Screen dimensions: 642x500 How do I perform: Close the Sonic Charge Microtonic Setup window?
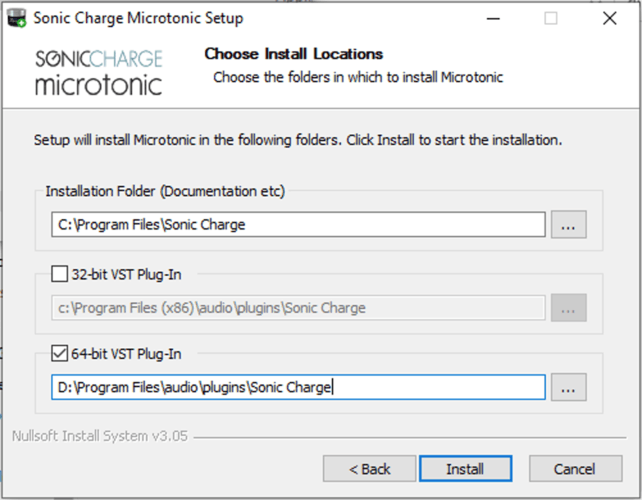pos(610,18)
